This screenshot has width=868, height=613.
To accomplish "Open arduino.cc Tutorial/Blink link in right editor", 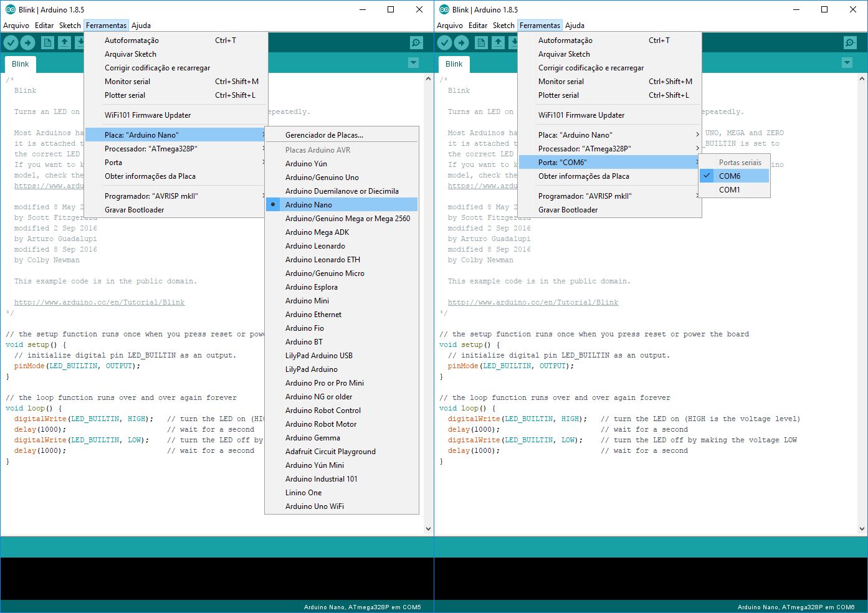I will pyautogui.click(x=533, y=302).
